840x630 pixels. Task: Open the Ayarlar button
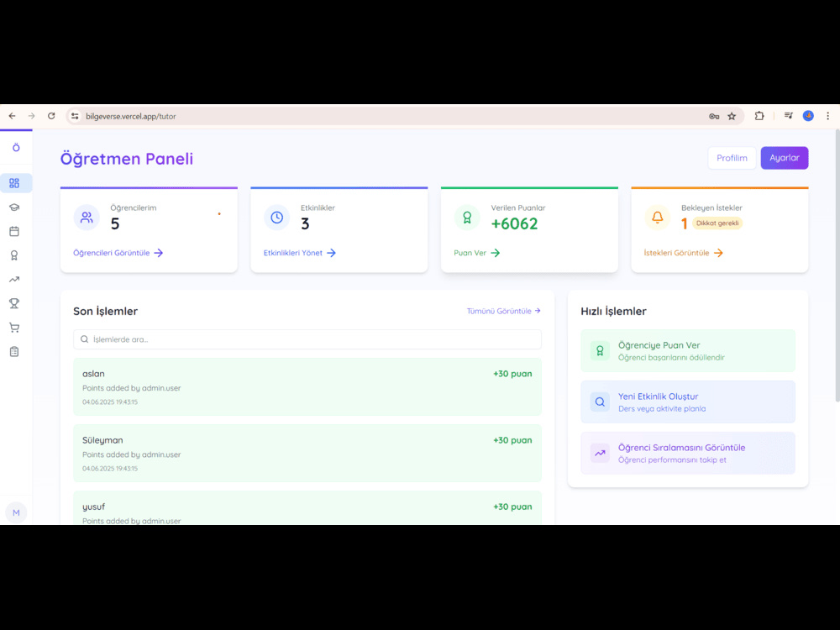(x=785, y=158)
